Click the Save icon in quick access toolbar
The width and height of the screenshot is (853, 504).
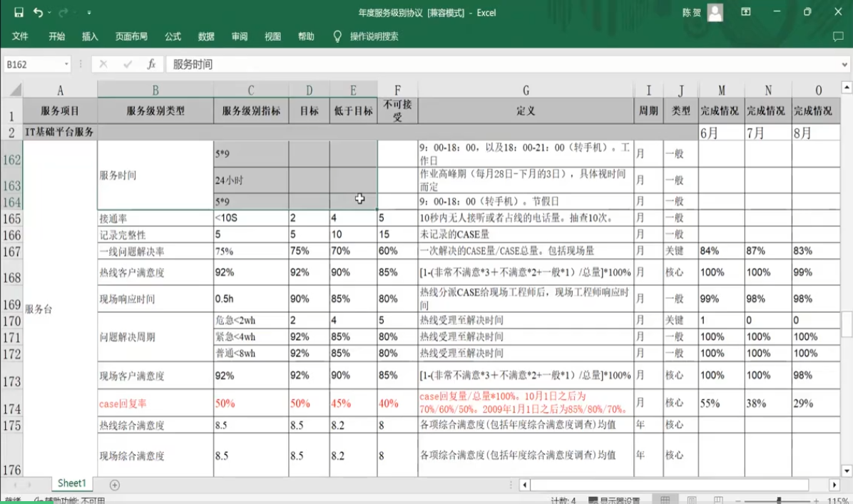click(19, 12)
